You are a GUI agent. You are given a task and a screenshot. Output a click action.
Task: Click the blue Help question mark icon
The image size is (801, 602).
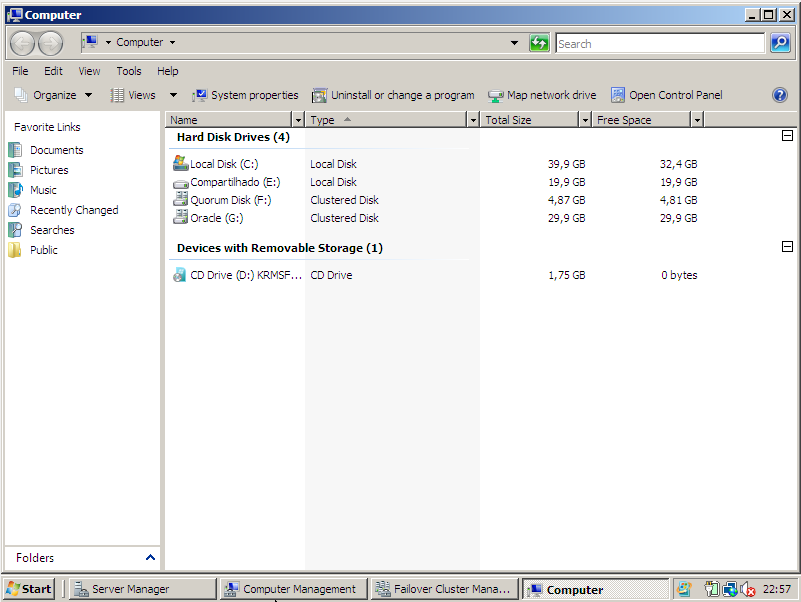[x=780, y=95]
